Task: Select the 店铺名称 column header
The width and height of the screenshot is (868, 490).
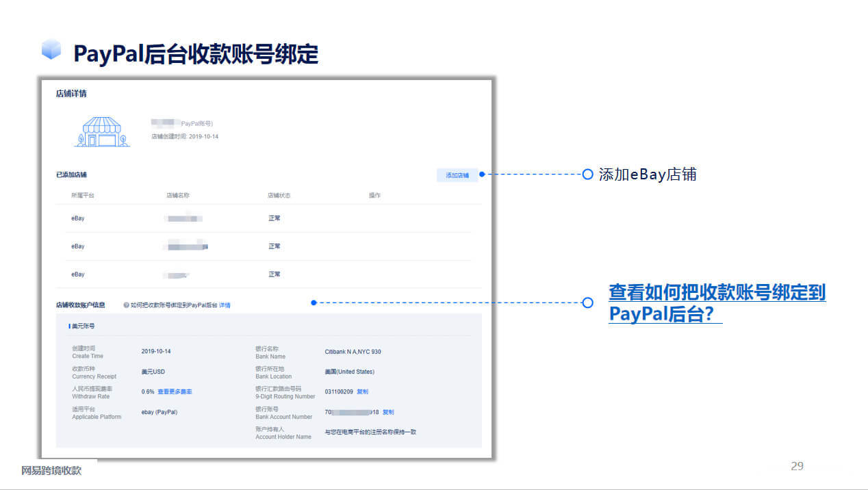Action: 178,196
